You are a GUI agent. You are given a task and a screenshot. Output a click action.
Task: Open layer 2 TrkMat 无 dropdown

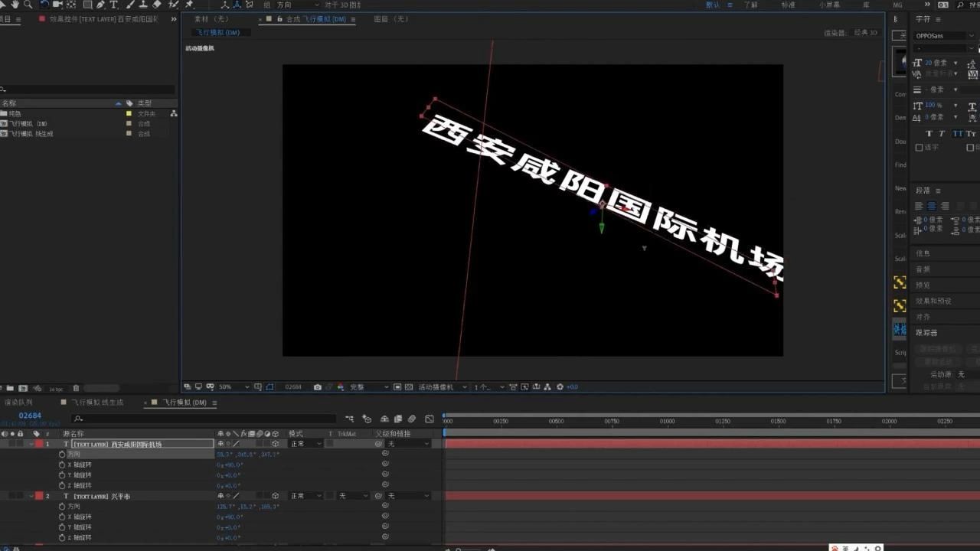pyautogui.click(x=352, y=496)
